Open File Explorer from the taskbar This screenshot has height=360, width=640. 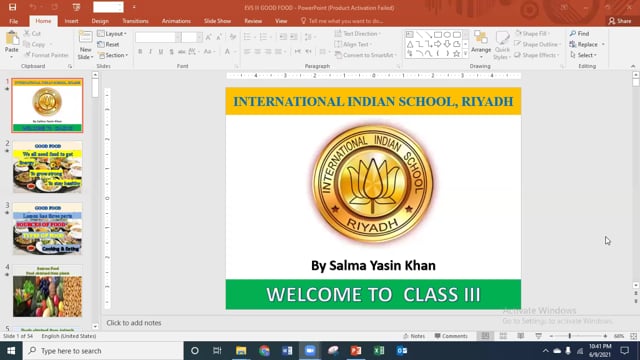click(x=241, y=351)
